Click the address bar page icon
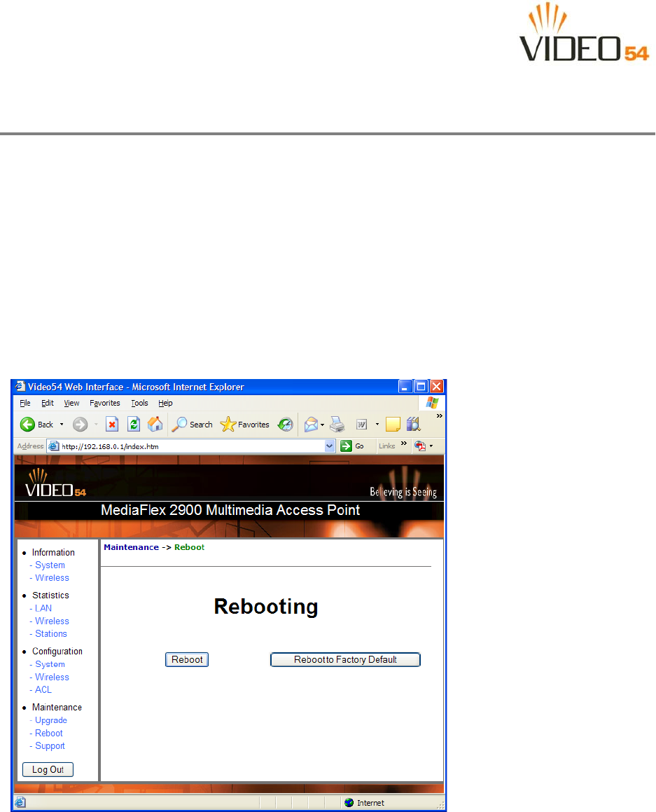 coord(54,446)
